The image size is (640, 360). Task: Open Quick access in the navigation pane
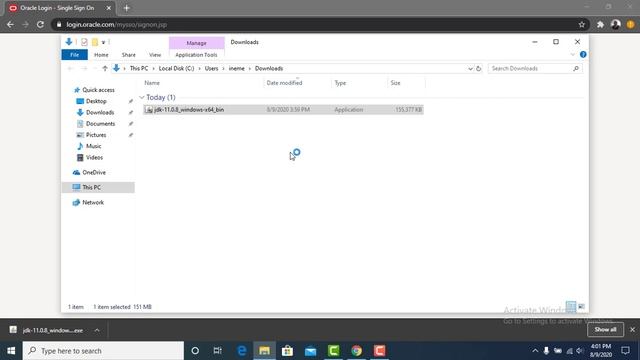coord(98,90)
